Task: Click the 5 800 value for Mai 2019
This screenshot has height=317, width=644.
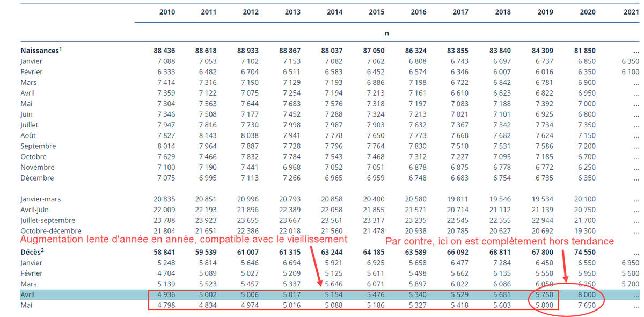Action: 545,305
